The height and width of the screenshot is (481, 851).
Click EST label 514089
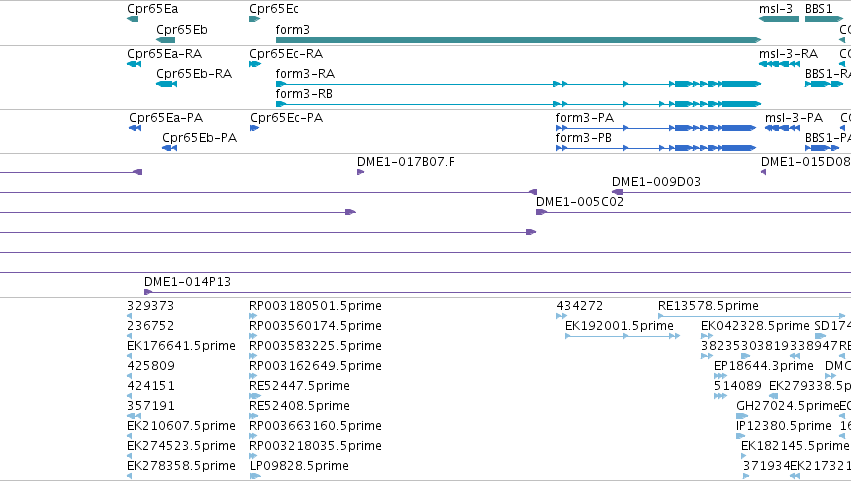738,386
